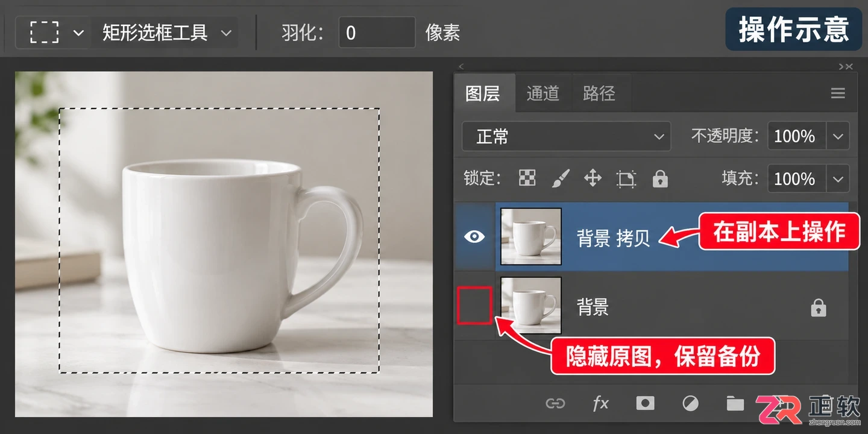The image size is (868, 434).
Task: Click the lock position four-arrow icon
Action: point(593,178)
